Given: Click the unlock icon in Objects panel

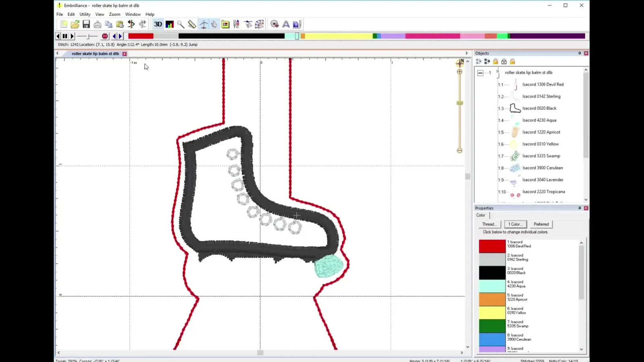Looking at the screenshot, I should coord(512,62).
